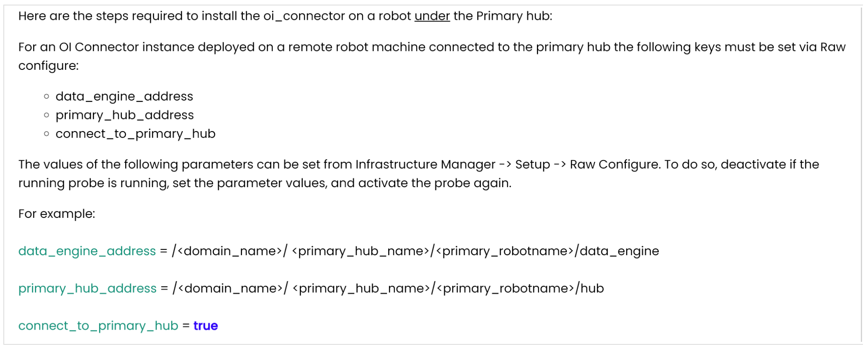Click the underlined word "under"

point(432,16)
